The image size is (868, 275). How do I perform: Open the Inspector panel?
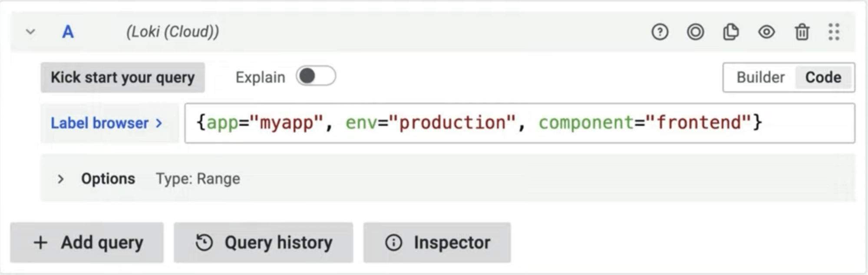pyautogui.click(x=436, y=242)
